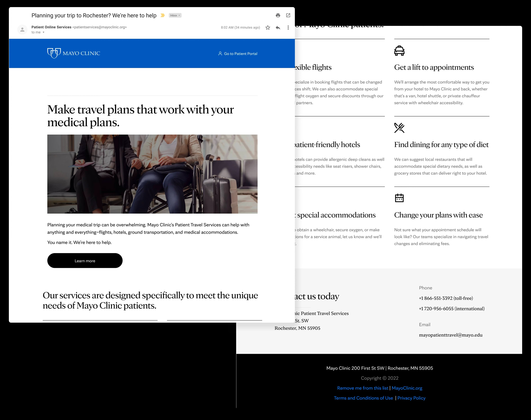This screenshot has height=420, width=531.
Task: Click the person icon beside Patient Portal
Action: [x=220, y=53]
